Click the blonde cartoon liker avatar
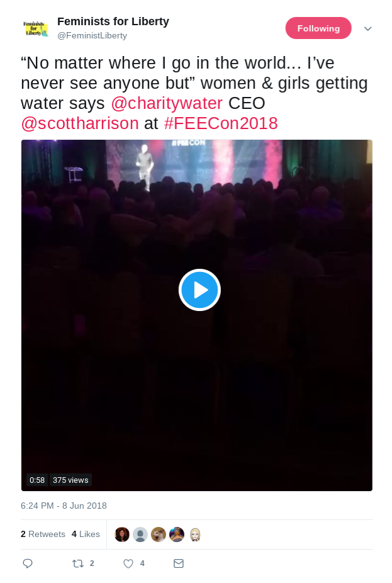The image size is (392, 583). tap(195, 535)
